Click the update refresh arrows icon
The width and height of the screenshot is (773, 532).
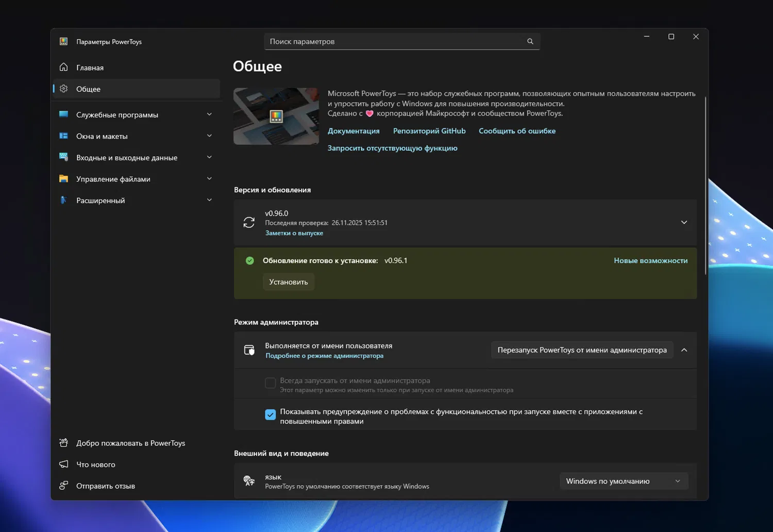(x=249, y=222)
